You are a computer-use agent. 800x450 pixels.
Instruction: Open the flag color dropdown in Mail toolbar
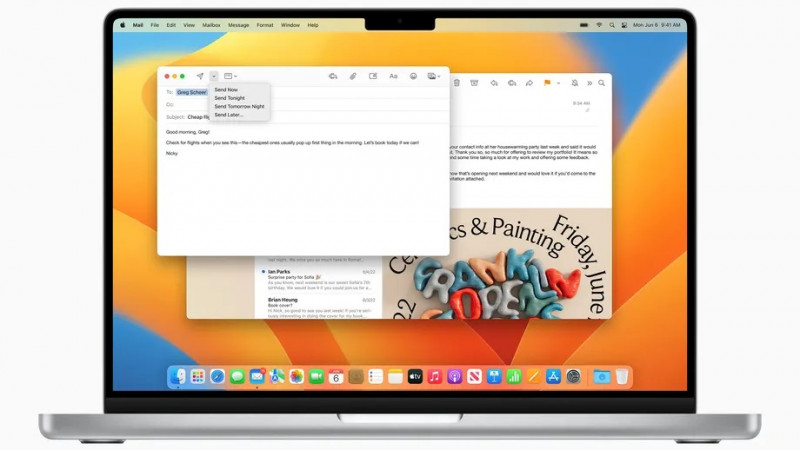(x=559, y=83)
